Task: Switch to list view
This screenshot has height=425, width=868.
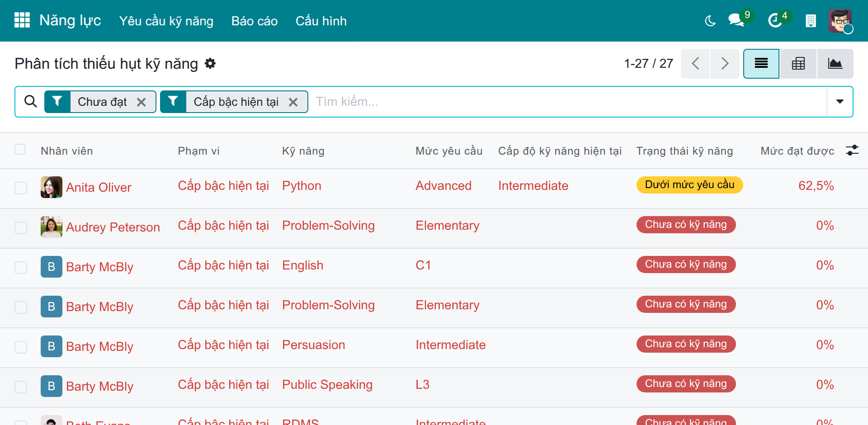Action: [761, 64]
